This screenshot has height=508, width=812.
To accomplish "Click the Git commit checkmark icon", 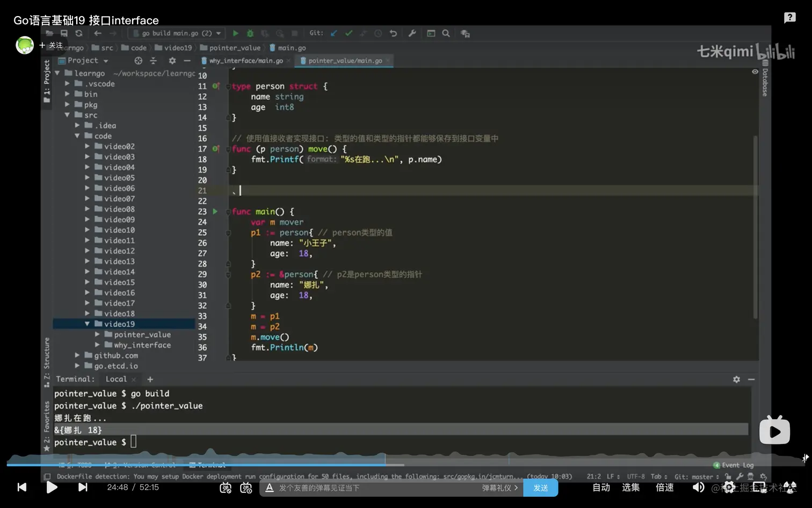I will pyautogui.click(x=349, y=33).
